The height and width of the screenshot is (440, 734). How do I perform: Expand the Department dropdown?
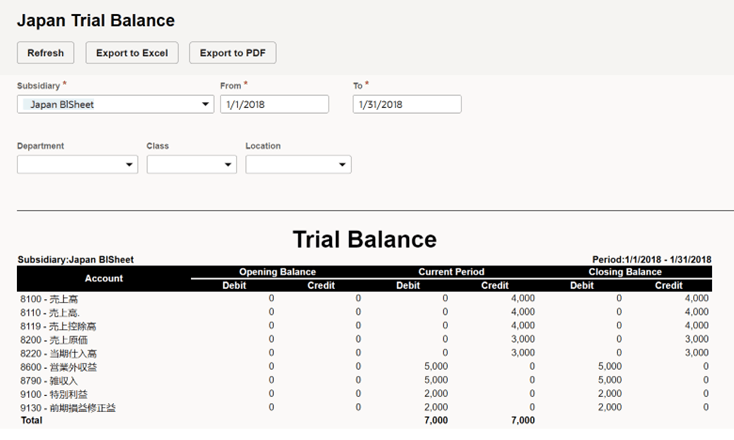point(77,165)
